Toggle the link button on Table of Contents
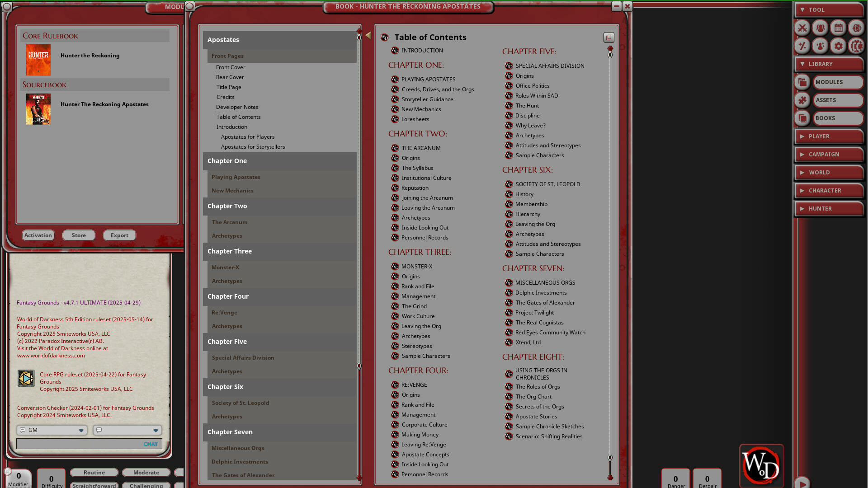Viewport: 868px width, 488px height. point(609,38)
